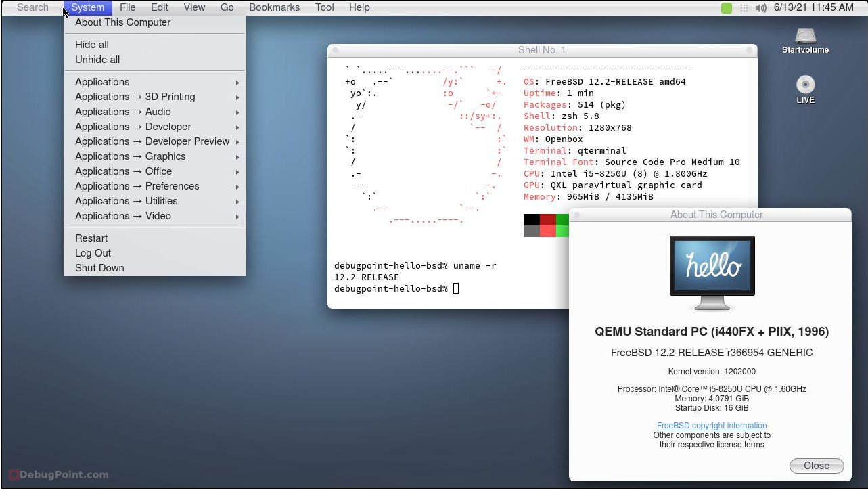Open the Tool menu in the menu bar

(x=325, y=7)
